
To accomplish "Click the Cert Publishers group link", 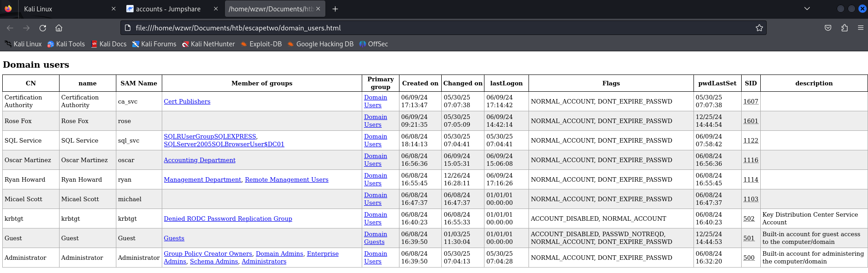I will coord(187,101).
